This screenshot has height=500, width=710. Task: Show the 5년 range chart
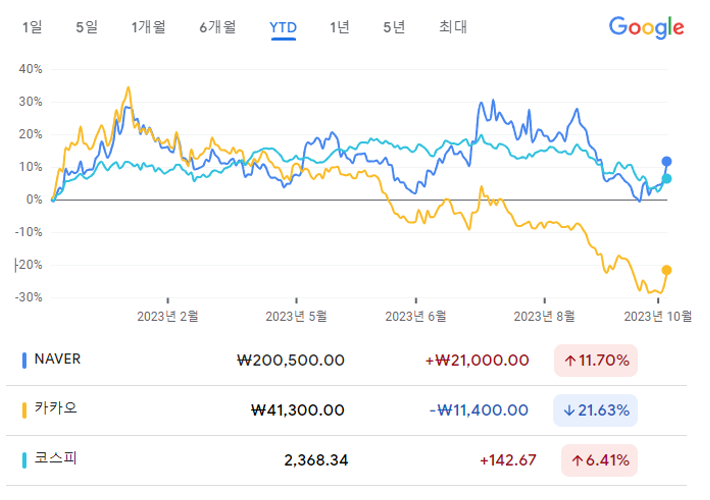[x=394, y=27]
